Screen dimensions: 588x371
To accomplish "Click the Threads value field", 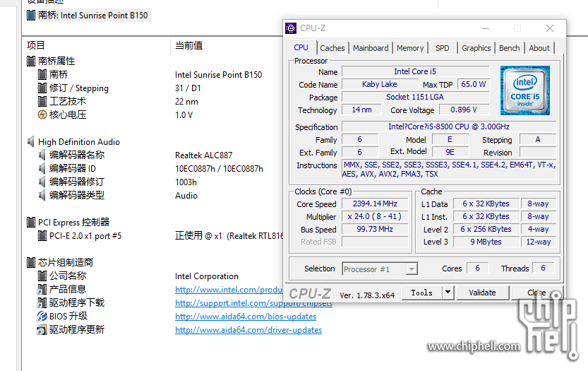I will [x=543, y=268].
